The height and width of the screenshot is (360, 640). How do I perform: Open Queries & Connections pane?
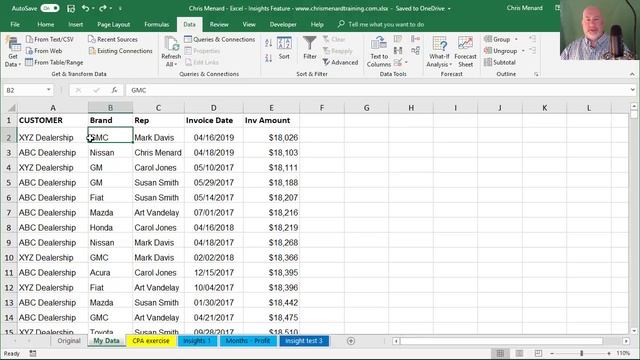pos(220,39)
